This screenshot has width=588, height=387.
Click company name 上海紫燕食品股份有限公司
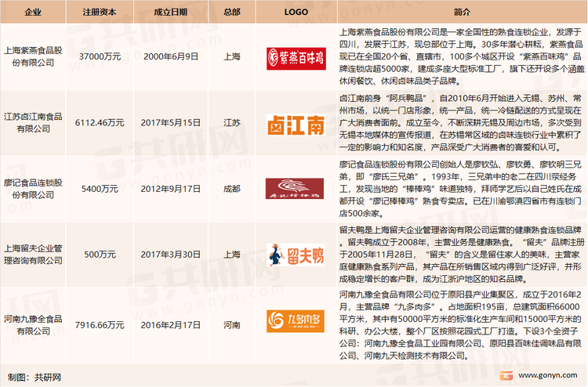33,56
